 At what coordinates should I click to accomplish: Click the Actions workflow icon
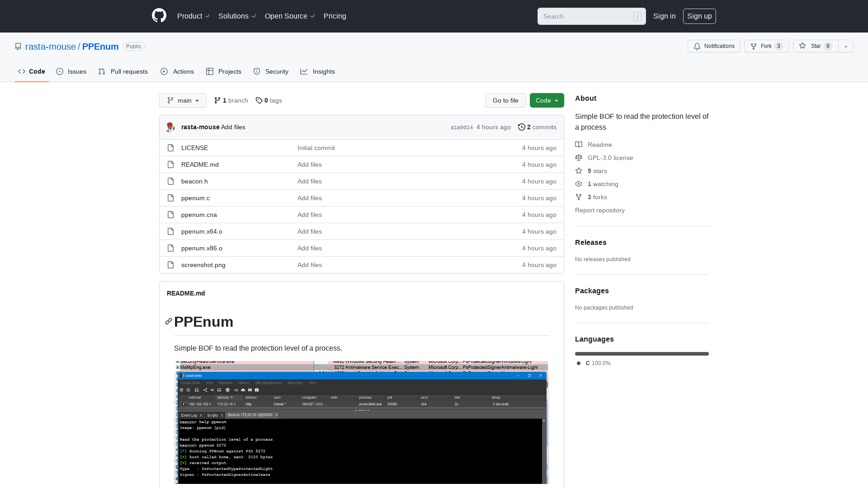164,71
